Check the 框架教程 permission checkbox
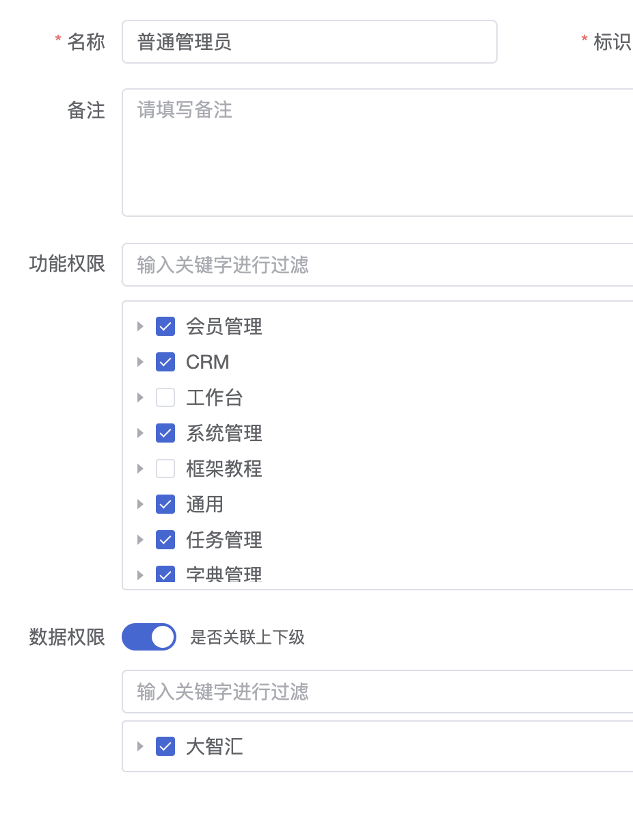Viewport: 633px width, 840px height. coord(165,469)
